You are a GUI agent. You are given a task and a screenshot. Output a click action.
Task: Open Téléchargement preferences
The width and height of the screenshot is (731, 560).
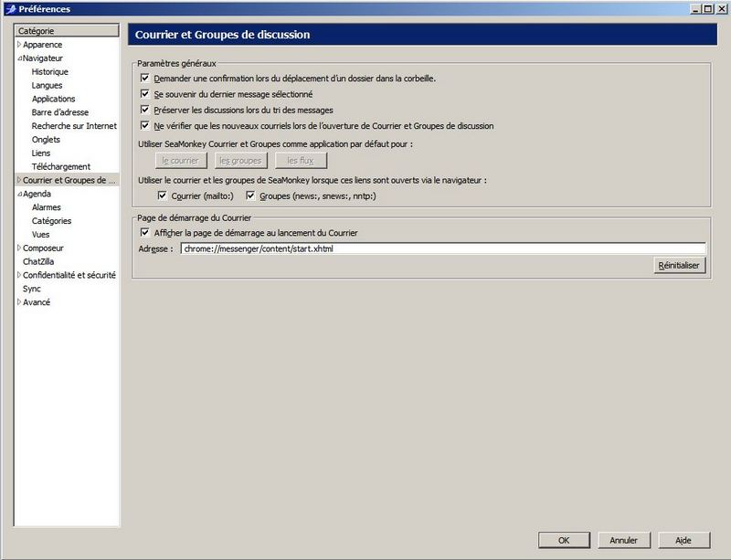pyautogui.click(x=60, y=167)
